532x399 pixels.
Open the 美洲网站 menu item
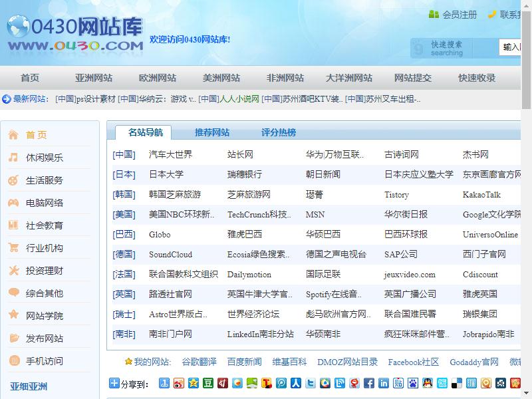click(221, 78)
